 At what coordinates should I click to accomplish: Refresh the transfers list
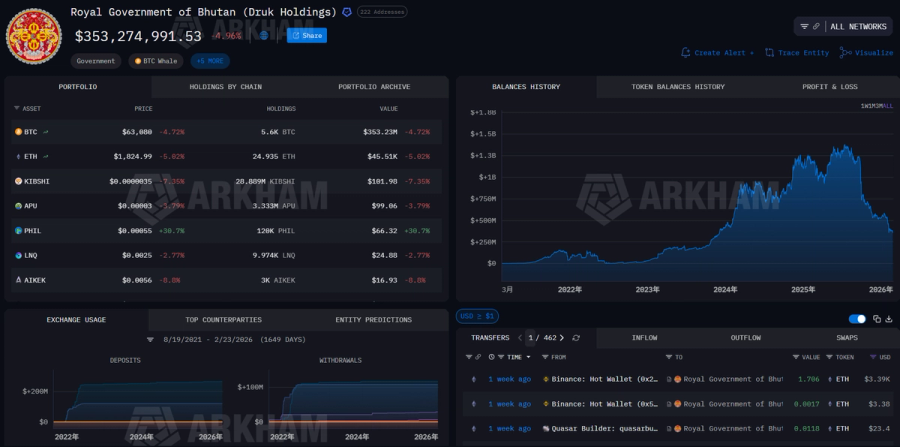point(576,338)
